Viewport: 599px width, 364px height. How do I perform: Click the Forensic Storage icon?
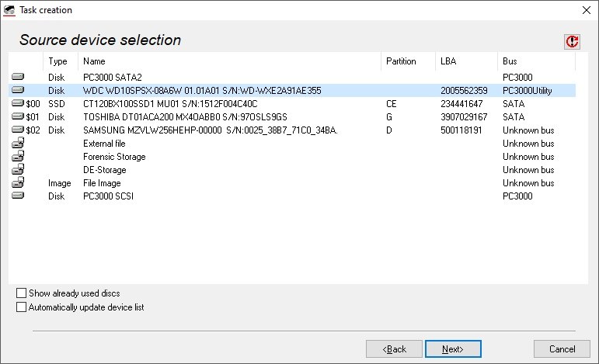(x=18, y=157)
